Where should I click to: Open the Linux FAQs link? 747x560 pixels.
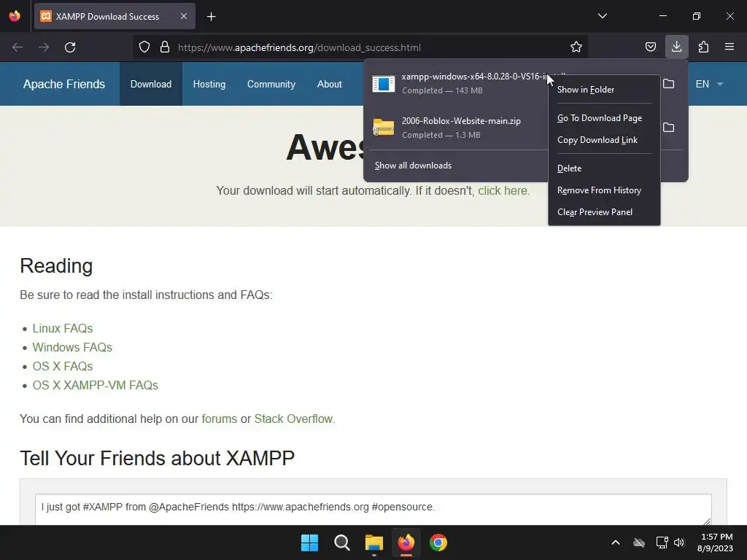tap(63, 329)
